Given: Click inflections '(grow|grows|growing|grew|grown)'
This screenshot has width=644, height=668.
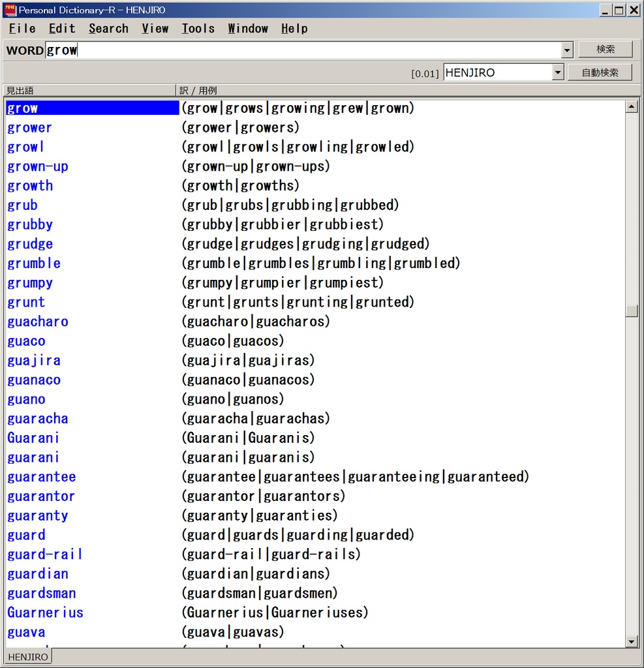Looking at the screenshot, I should [298, 108].
